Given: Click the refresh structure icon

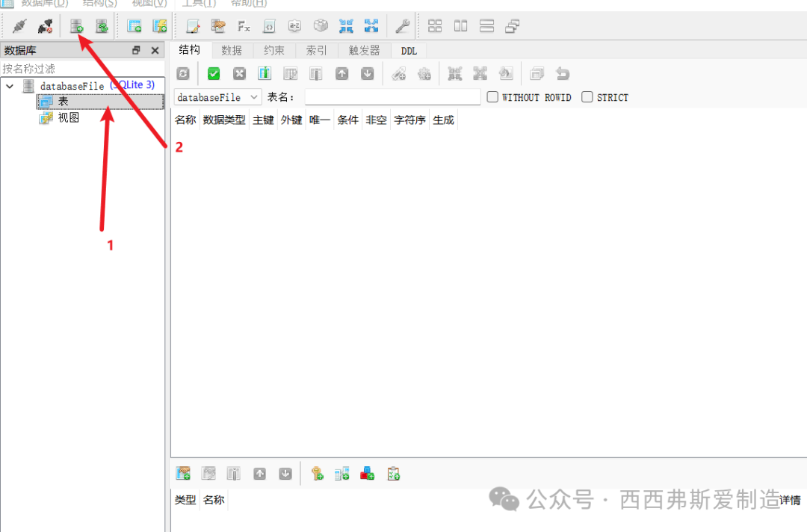Looking at the screenshot, I should click(182, 73).
